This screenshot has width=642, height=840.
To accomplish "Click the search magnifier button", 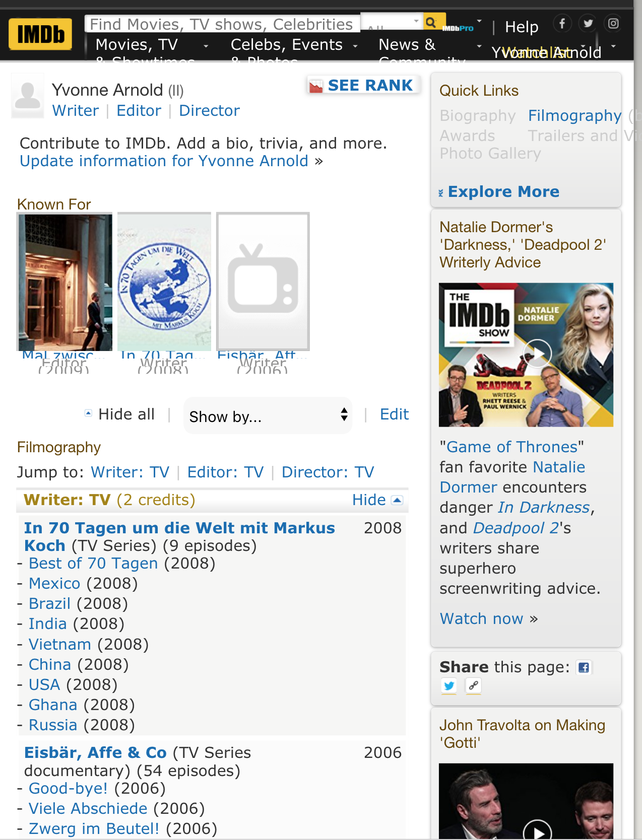I will pyautogui.click(x=431, y=22).
